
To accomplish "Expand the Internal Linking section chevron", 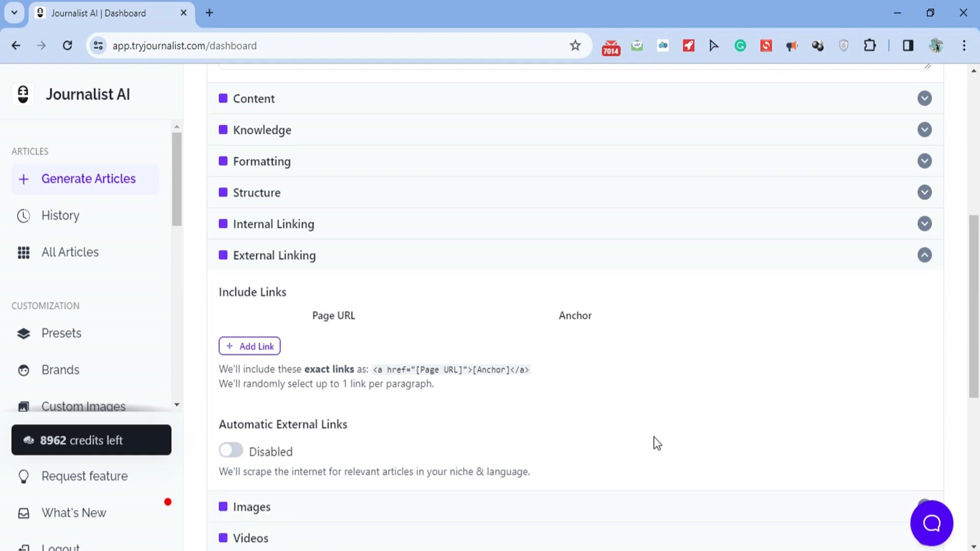I will click(x=924, y=223).
